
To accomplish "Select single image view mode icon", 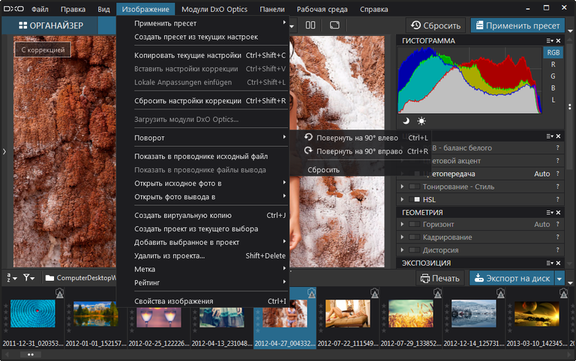I will tap(334, 25).
